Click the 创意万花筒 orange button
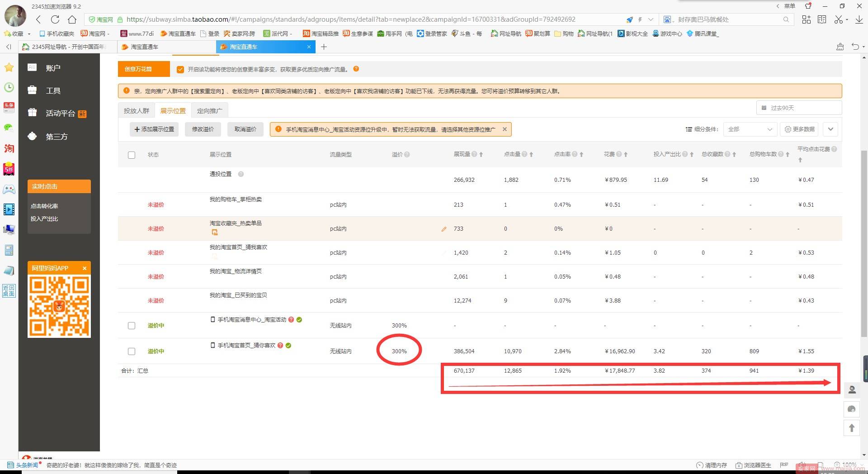Screen dimensions: 868x474 144,69
